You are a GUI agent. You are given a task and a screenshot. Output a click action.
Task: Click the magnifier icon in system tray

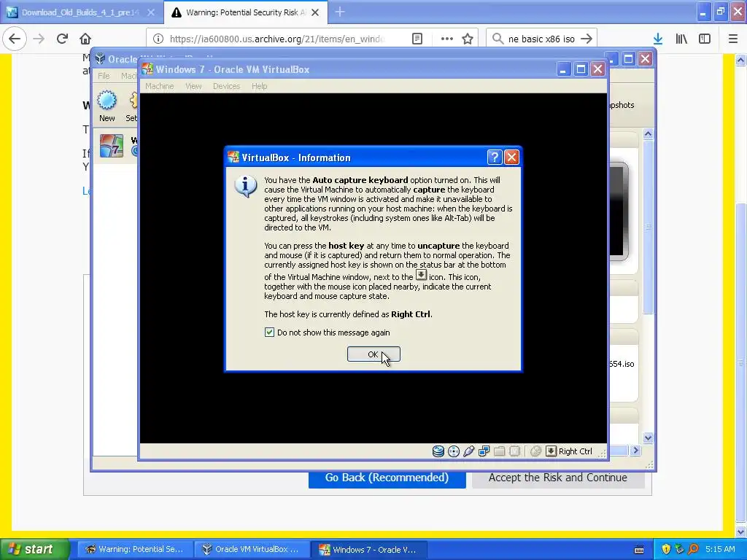pyautogui.click(x=693, y=549)
